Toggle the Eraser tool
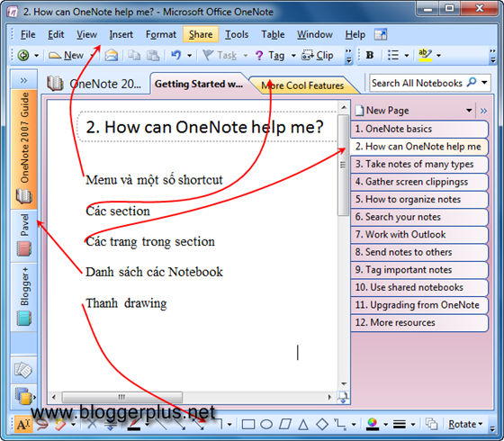504x441 pixels. 60,425
